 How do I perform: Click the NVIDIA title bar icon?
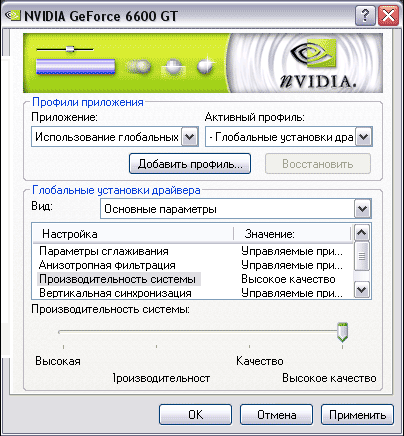pyautogui.click(x=13, y=15)
